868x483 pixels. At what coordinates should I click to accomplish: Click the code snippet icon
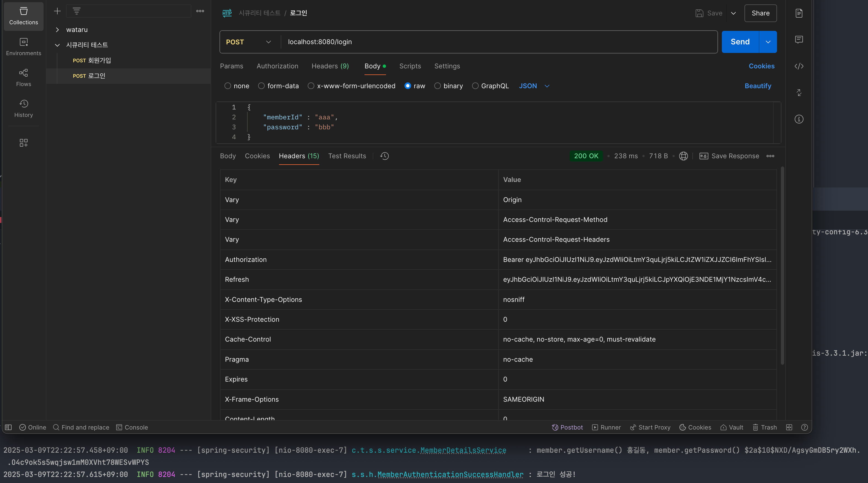coord(799,66)
